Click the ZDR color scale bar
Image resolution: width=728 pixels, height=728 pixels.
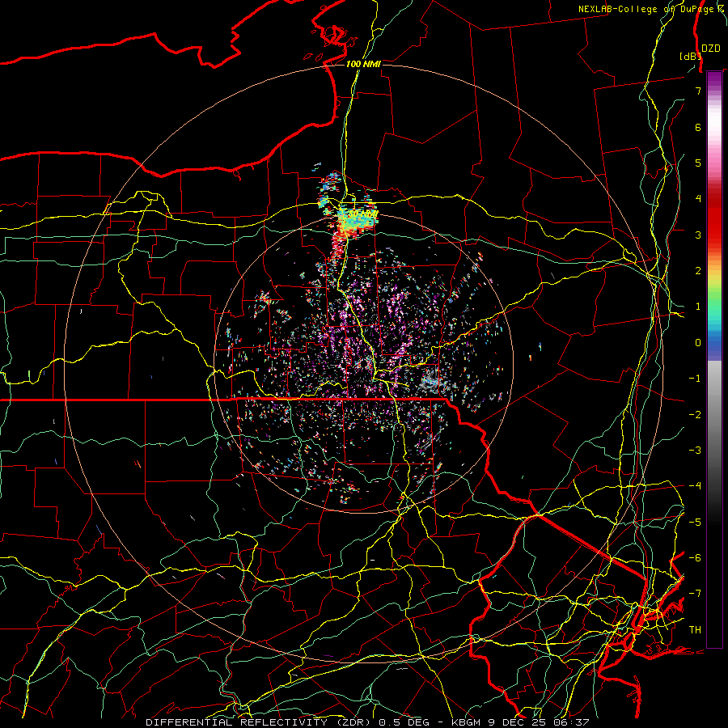click(714, 359)
